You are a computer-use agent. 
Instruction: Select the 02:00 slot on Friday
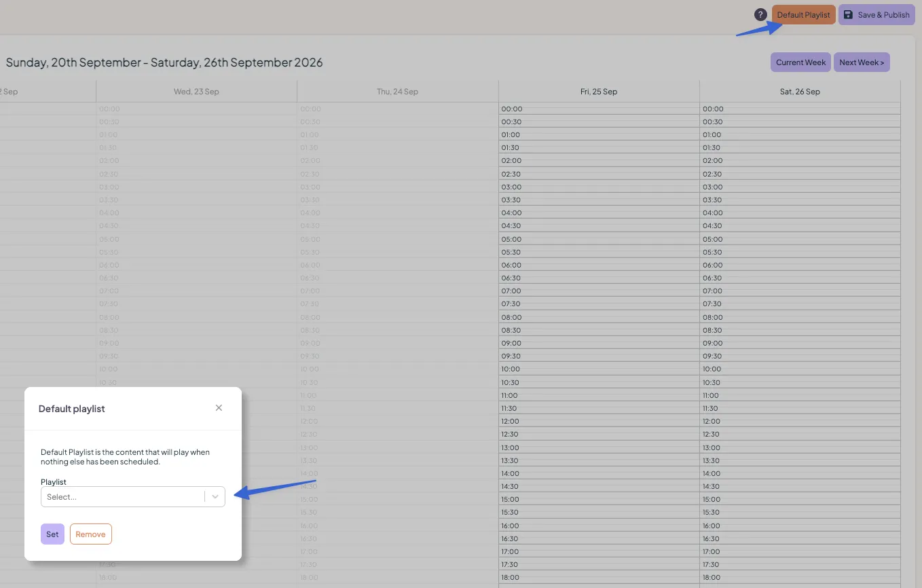coord(599,161)
